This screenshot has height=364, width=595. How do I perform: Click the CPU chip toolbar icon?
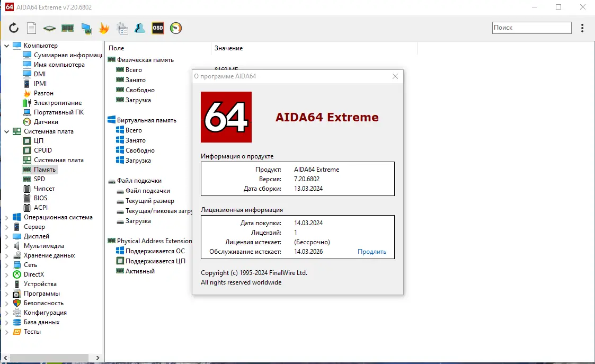tap(49, 28)
